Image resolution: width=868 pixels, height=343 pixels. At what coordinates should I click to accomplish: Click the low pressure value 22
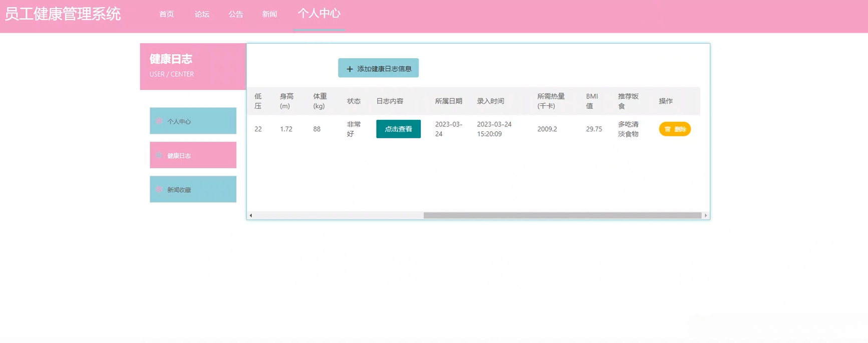click(258, 129)
